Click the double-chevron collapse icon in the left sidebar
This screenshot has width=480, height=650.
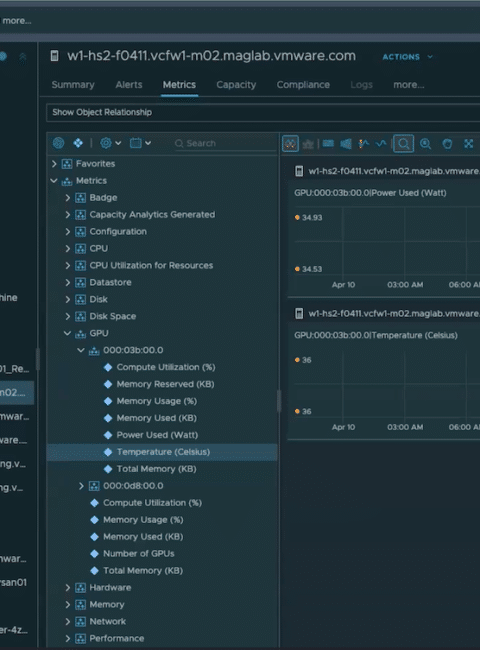tap(23, 57)
